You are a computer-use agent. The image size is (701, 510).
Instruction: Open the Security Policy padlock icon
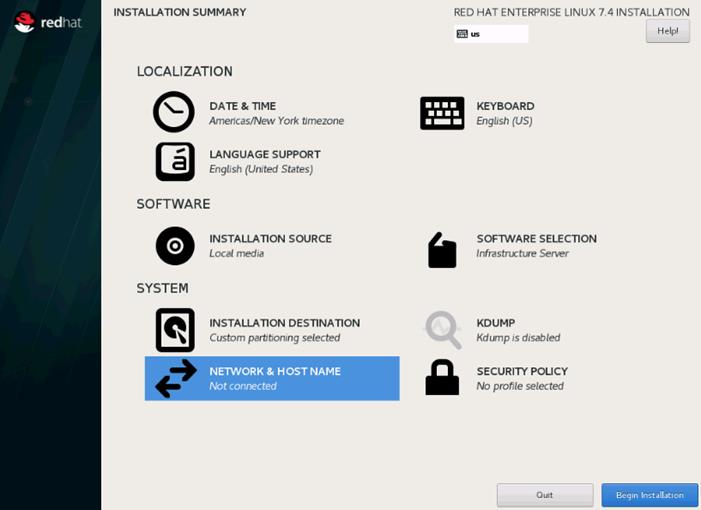point(442,377)
